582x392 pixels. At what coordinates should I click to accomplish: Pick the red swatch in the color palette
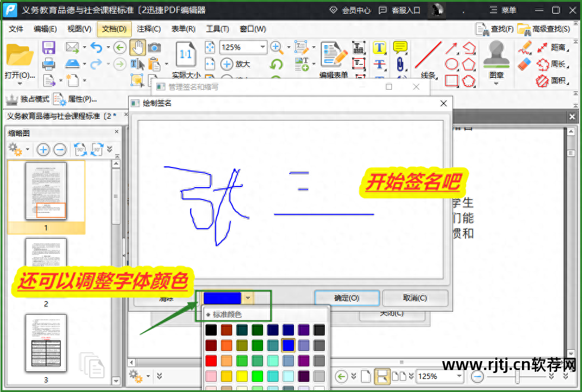tap(211, 361)
